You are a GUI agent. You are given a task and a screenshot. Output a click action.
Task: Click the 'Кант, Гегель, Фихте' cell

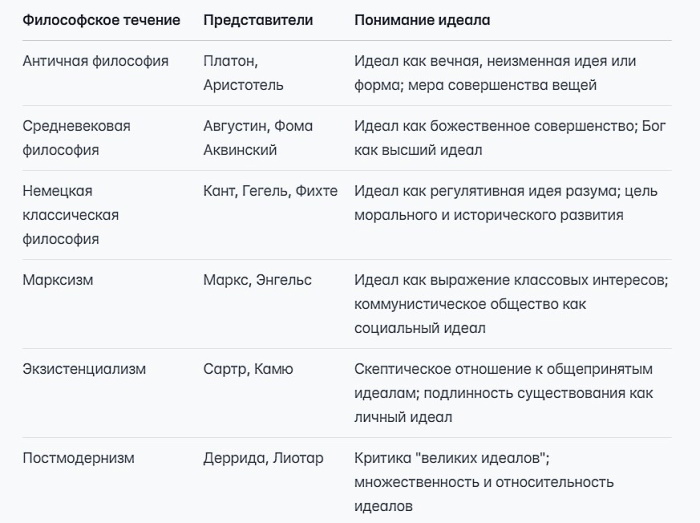click(271, 191)
